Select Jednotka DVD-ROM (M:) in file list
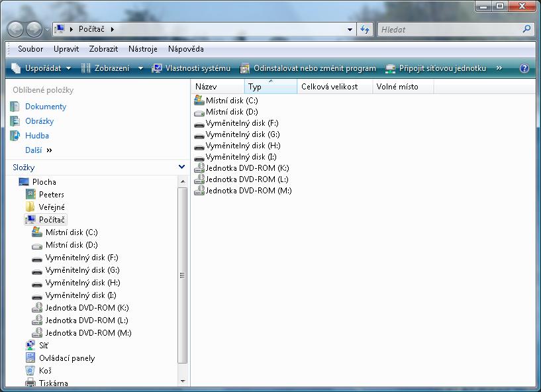Image resolution: width=541 pixels, height=392 pixels. pos(248,191)
